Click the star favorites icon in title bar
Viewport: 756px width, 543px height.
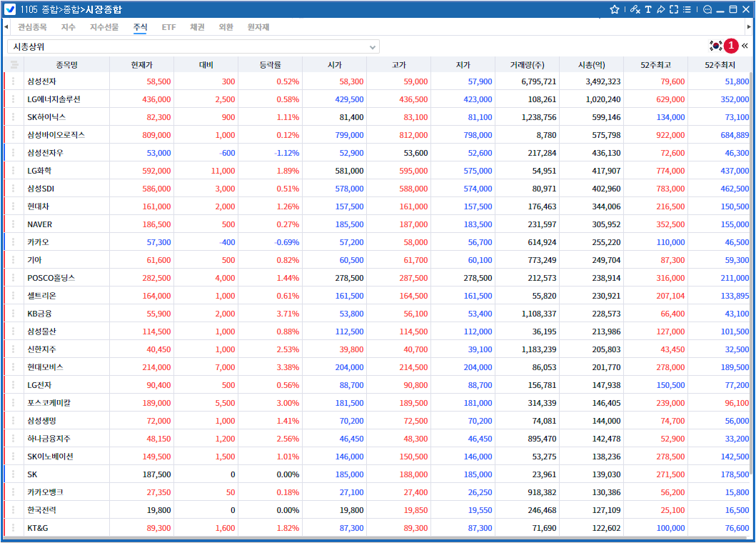tap(614, 9)
